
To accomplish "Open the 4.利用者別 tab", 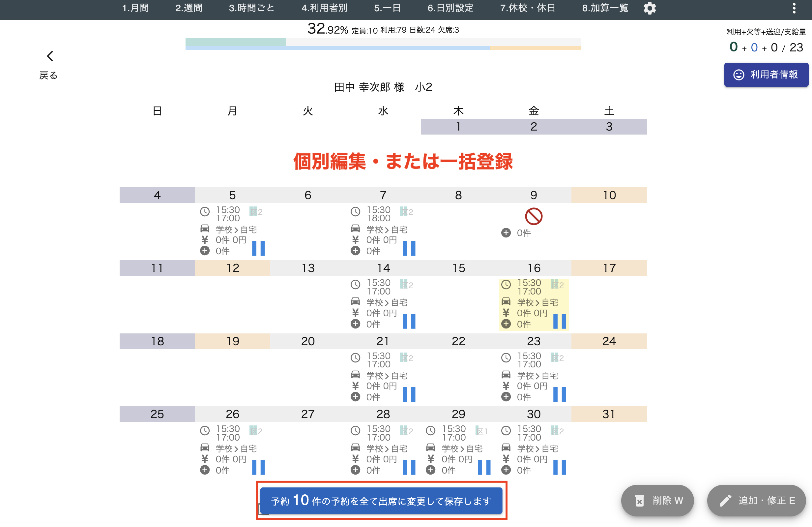I will click(x=324, y=8).
